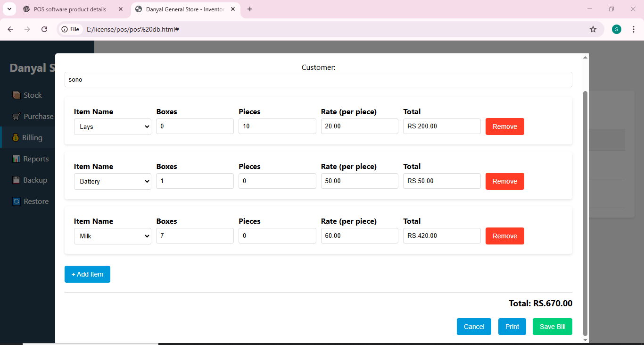Click the Billing money-bag icon

[16, 137]
